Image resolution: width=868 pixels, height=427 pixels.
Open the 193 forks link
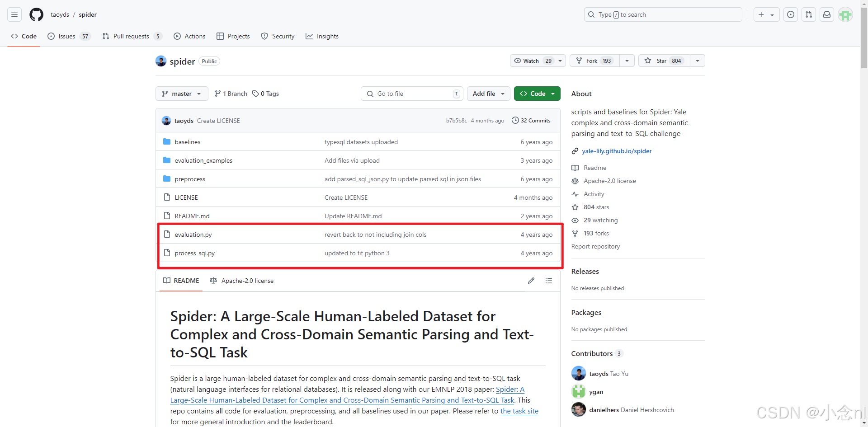click(596, 233)
